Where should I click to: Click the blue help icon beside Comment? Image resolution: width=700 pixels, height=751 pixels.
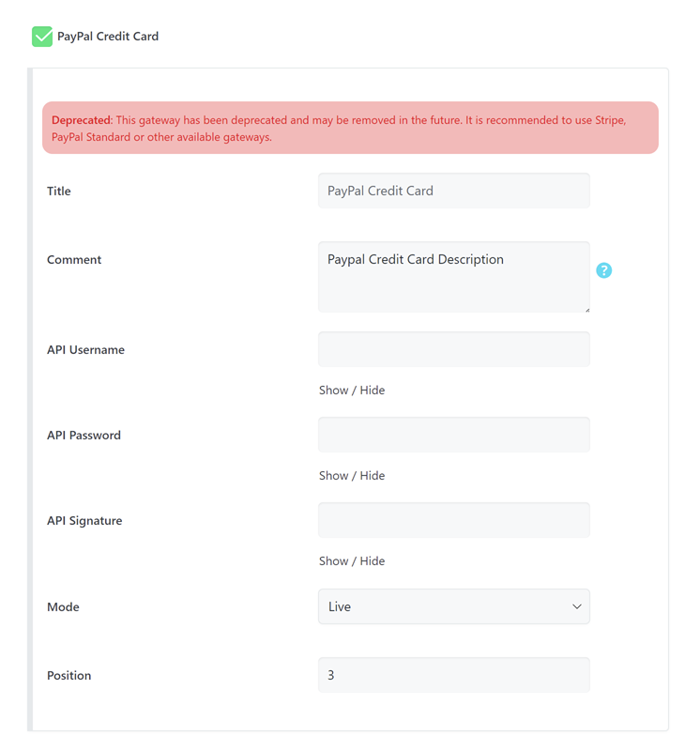click(x=604, y=270)
